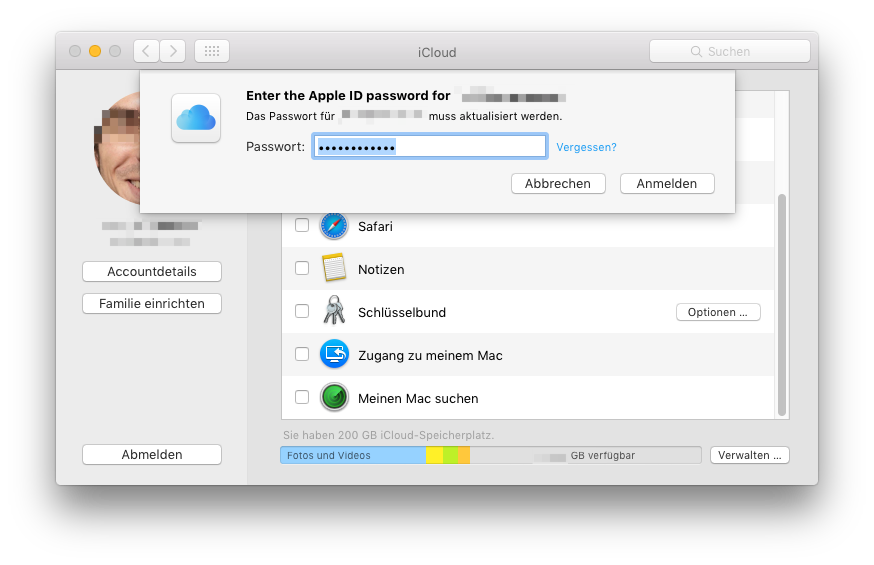Click the Anmelden button
This screenshot has width=874, height=565.
[667, 183]
